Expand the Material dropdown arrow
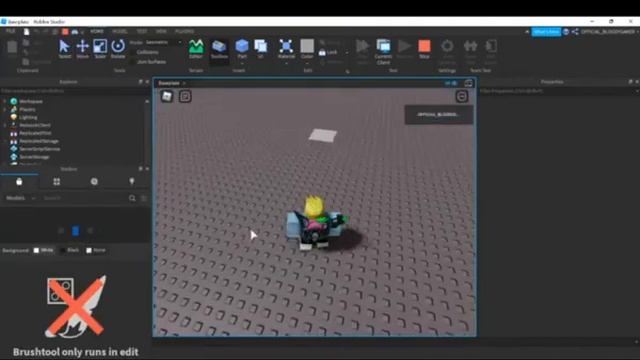The height and width of the screenshot is (360, 640). 286,63
